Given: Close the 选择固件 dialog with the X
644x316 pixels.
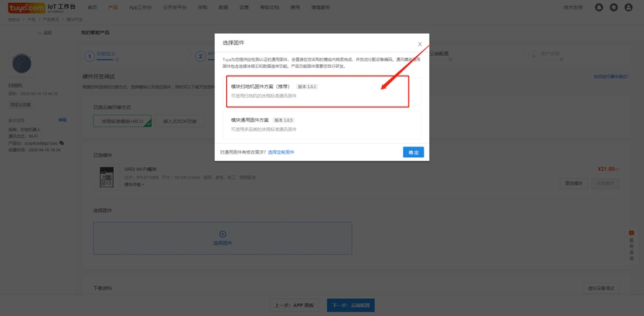Looking at the screenshot, I should click(x=419, y=44).
